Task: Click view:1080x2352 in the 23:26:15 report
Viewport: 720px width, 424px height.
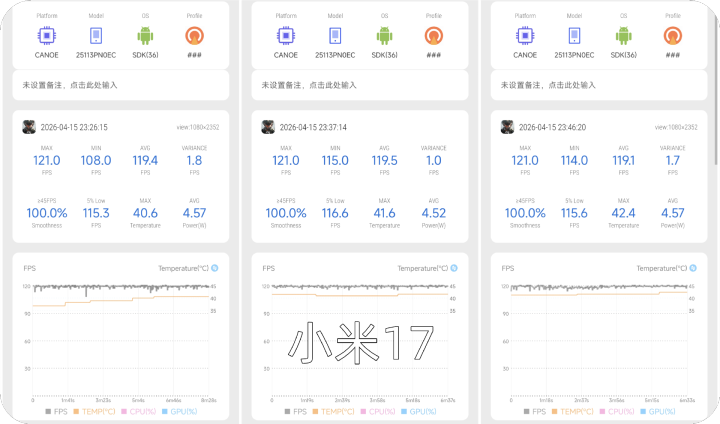Action: (x=198, y=127)
